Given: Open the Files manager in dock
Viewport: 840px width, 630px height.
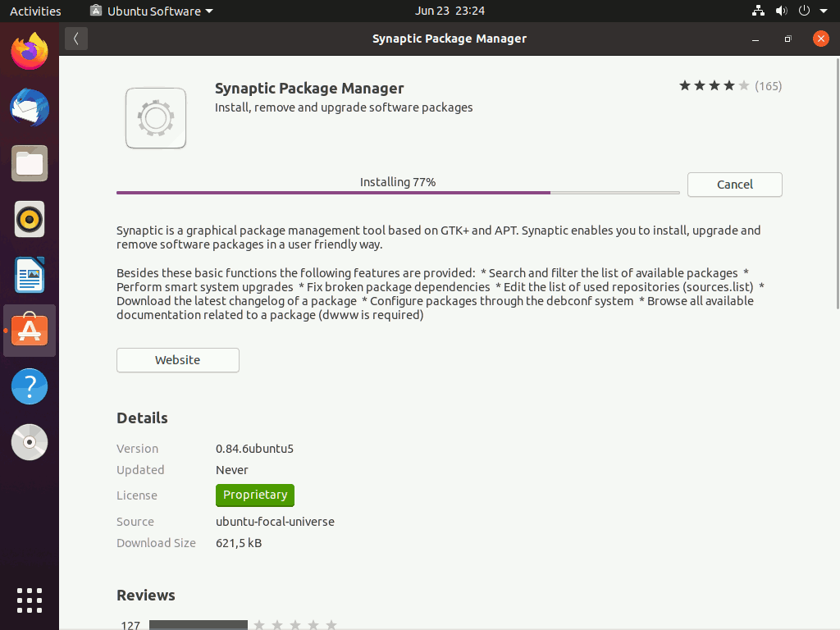Looking at the screenshot, I should coord(30,163).
